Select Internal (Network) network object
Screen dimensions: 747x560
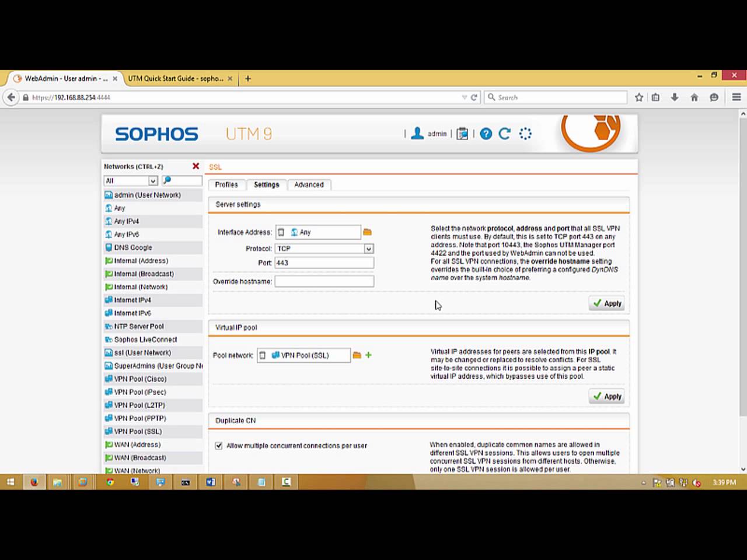153,287
